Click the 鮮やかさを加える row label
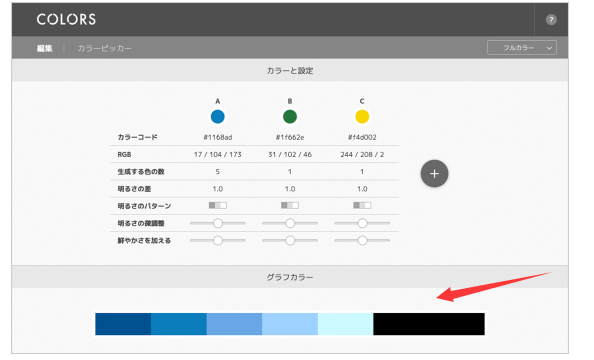This screenshot has height=360, width=594. click(144, 240)
